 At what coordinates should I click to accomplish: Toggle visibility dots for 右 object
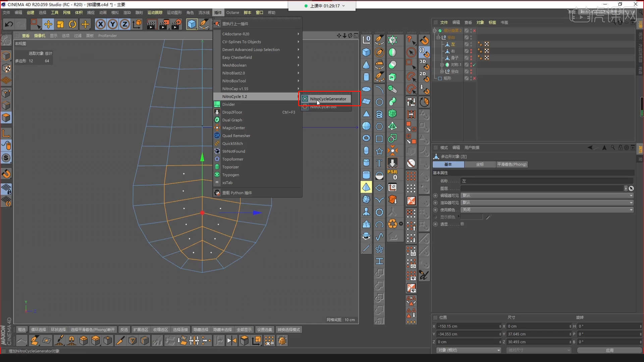point(471,51)
